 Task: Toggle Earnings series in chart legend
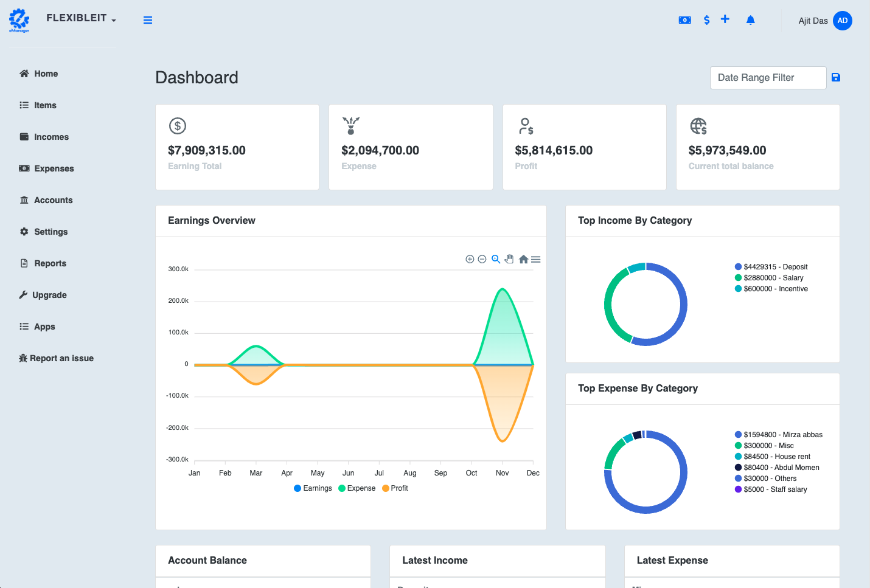pyautogui.click(x=313, y=488)
